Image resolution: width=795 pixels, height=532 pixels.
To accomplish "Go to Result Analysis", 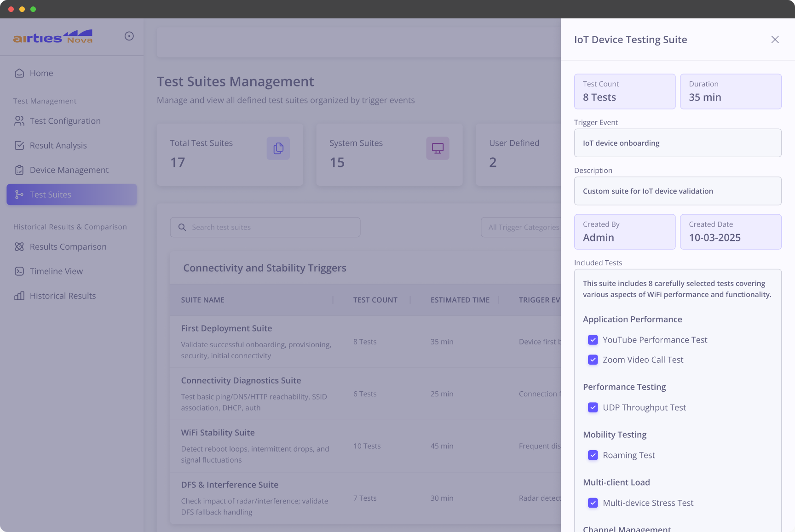I will coord(72,145).
